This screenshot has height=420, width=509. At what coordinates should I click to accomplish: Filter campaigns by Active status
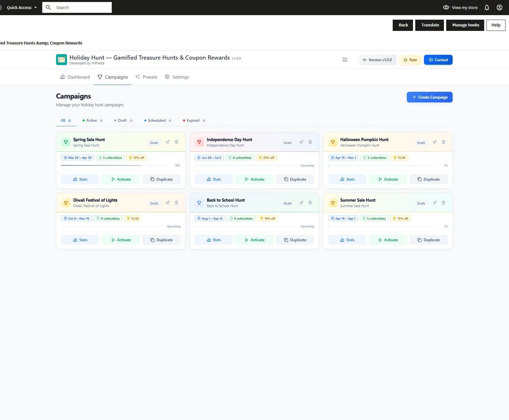tap(92, 120)
